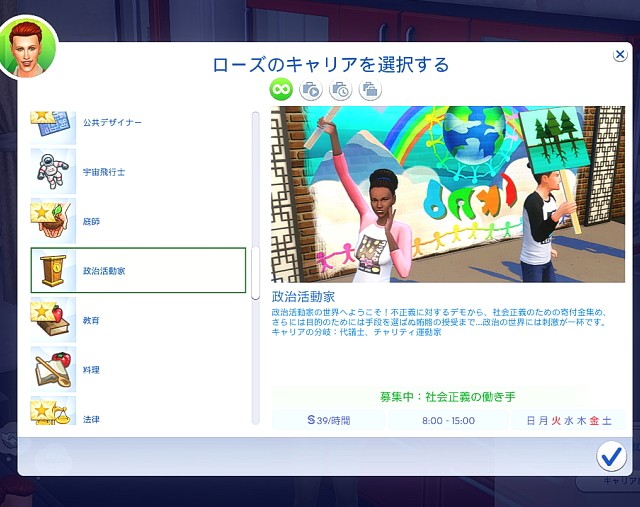
Task: Click the culinary spoon and cookbook icon
Action: tap(53, 369)
